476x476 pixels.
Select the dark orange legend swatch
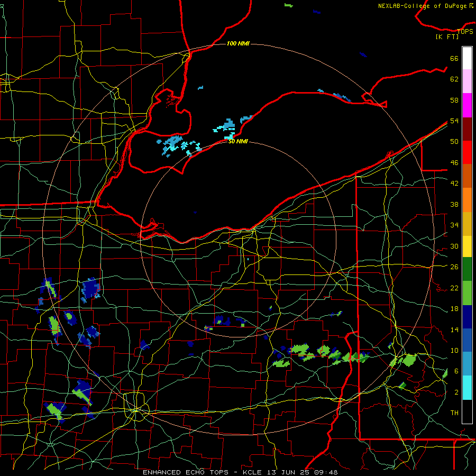[467, 176]
